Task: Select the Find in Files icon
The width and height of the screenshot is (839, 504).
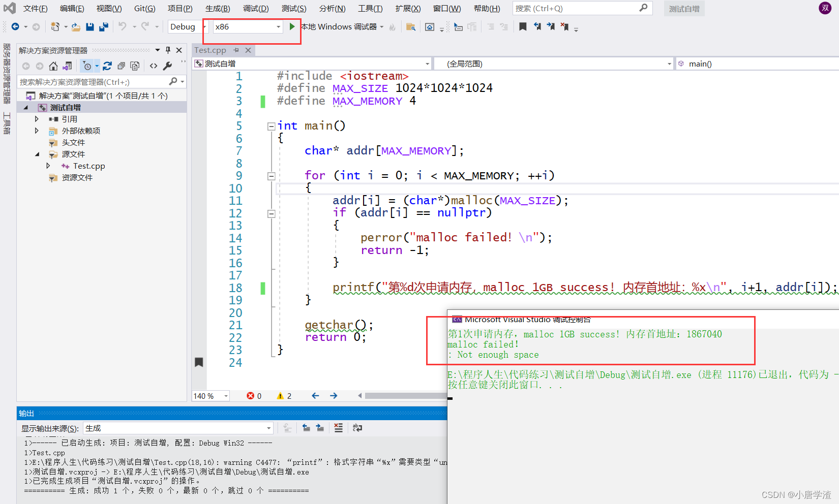Action: tap(411, 26)
